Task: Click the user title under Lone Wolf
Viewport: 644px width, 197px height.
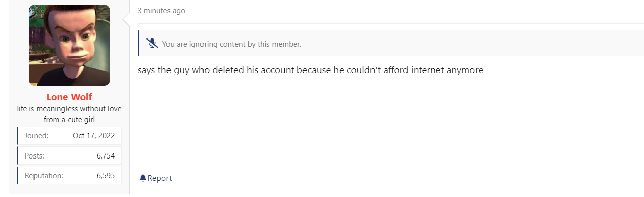Action: pyautogui.click(x=70, y=114)
